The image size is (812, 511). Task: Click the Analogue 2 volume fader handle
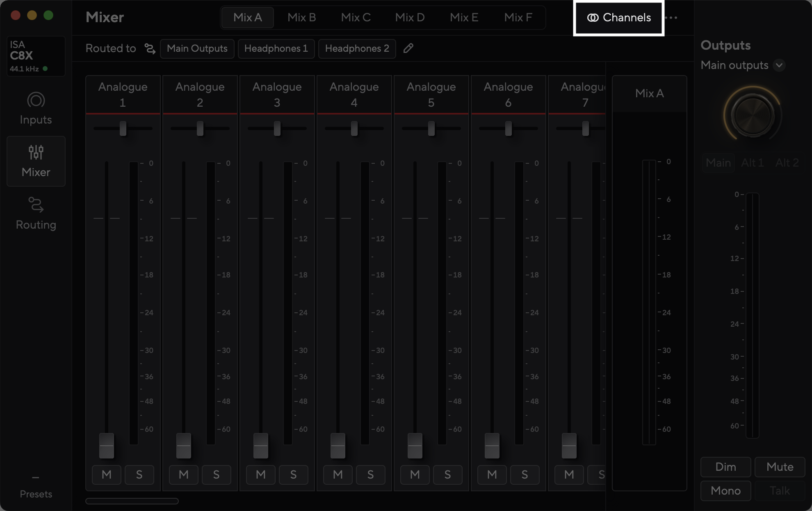184,446
